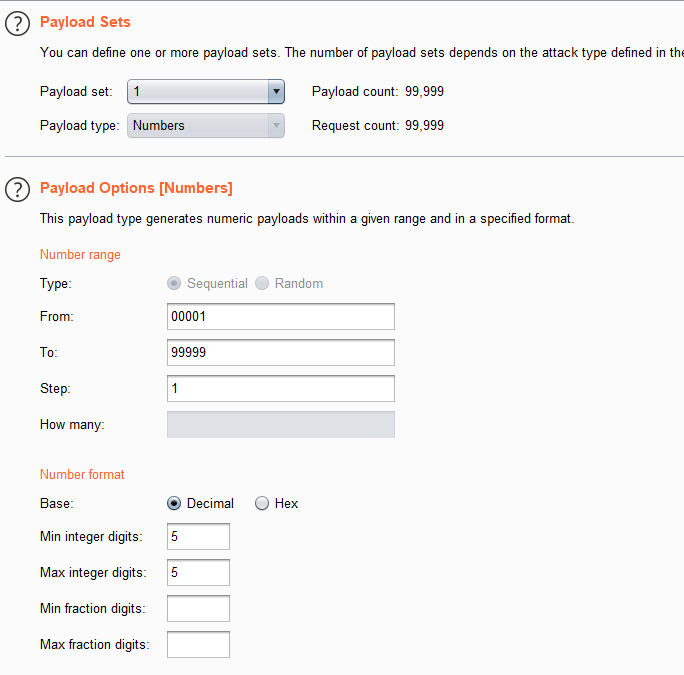684x675 pixels.
Task: Click the Payload Sets help icon
Action: [17, 23]
